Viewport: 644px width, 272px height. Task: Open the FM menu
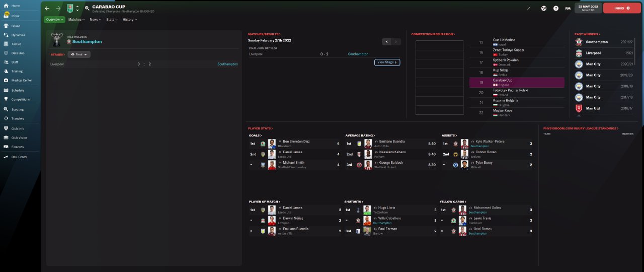568,8
